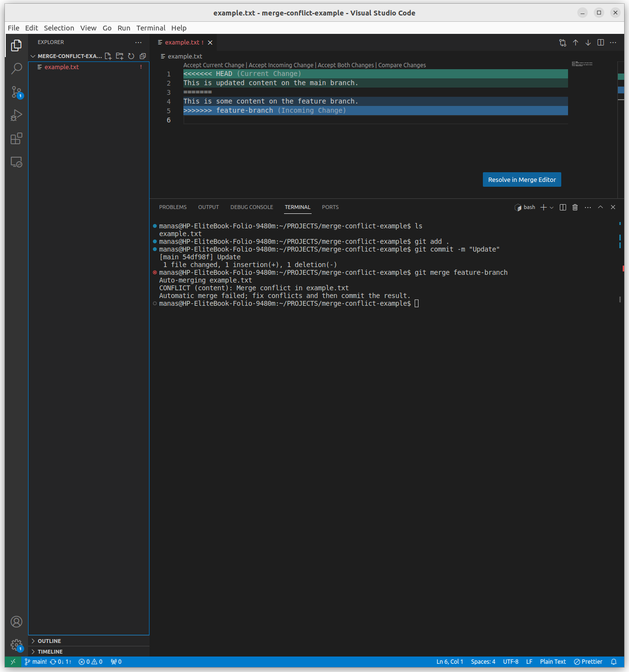Click the Accept Incoming Change link
The width and height of the screenshot is (629, 672).
(281, 65)
